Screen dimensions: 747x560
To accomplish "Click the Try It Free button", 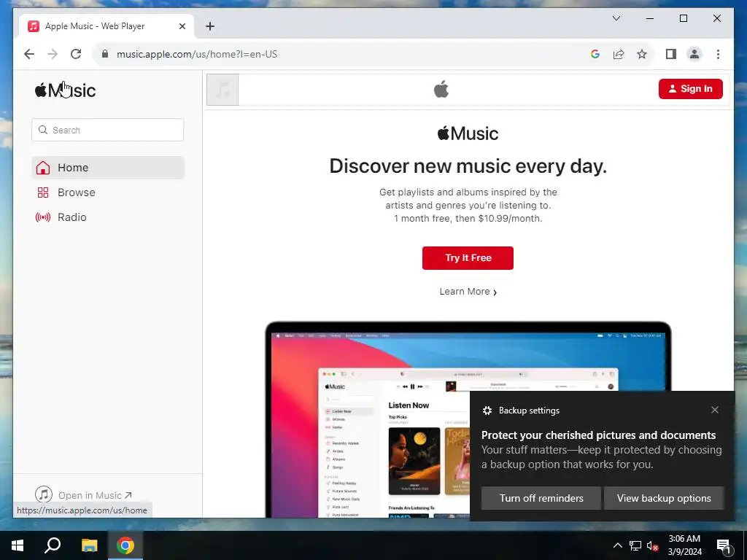I will [468, 257].
